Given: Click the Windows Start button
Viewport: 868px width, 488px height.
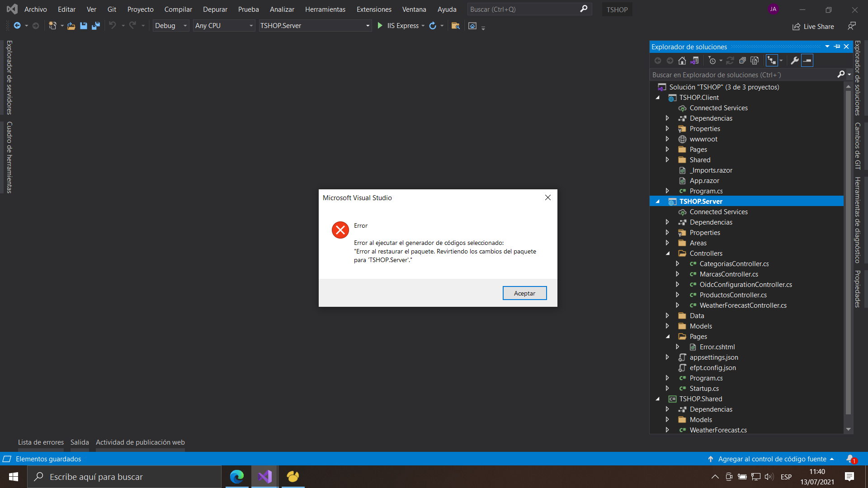Looking at the screenshot, I should pyautogui.click(x=14, y=477).
